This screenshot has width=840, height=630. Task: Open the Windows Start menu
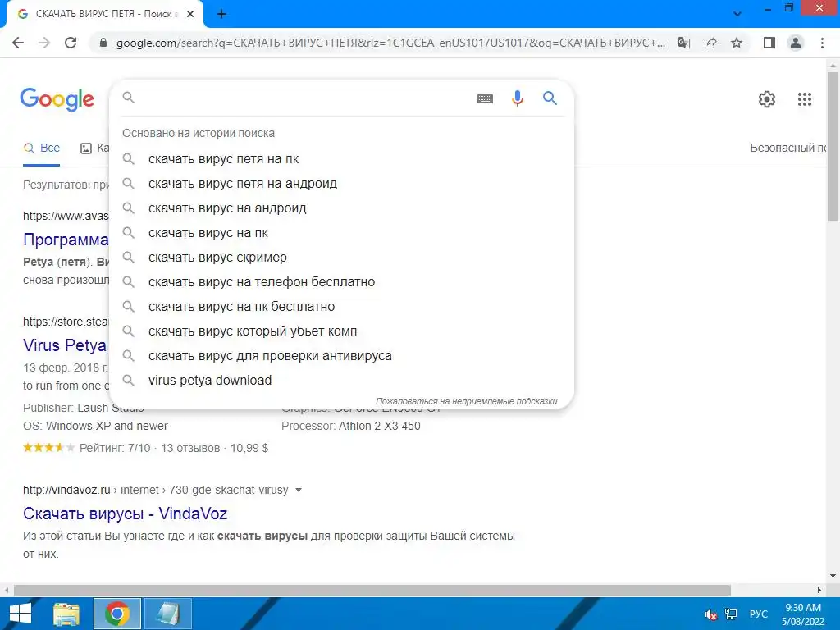(21, 614)
